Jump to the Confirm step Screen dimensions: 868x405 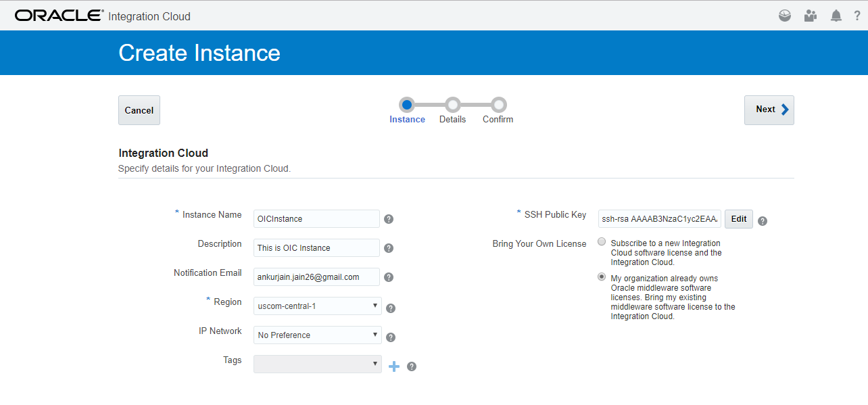[498, 105]
